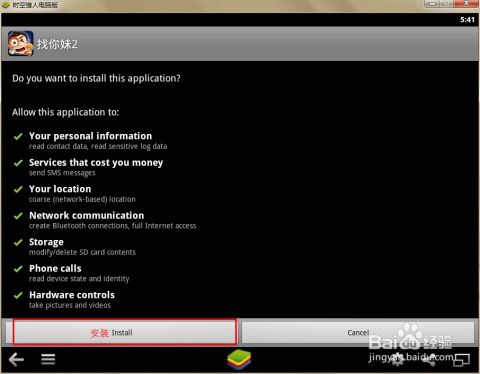
Task: Click the Services that cost you money checkmark
Action: coord(18,163)
